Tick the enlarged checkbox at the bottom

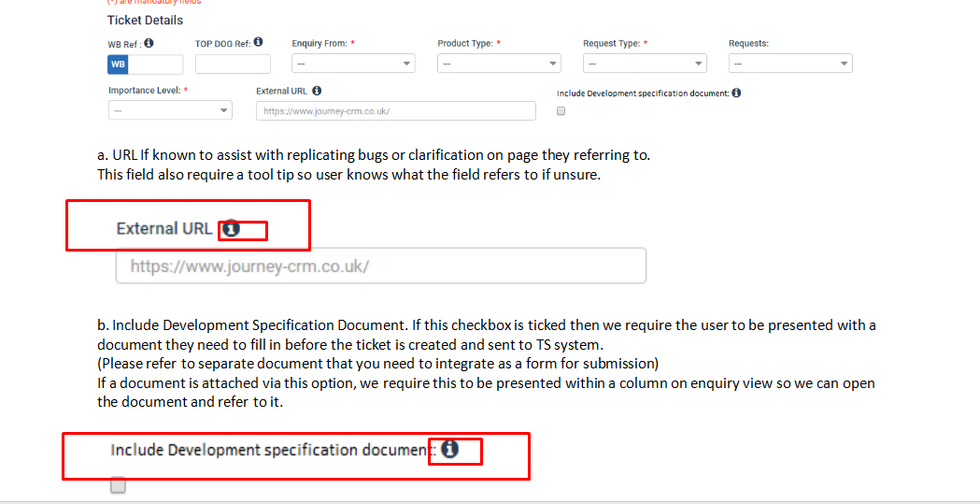click(118, 485)
